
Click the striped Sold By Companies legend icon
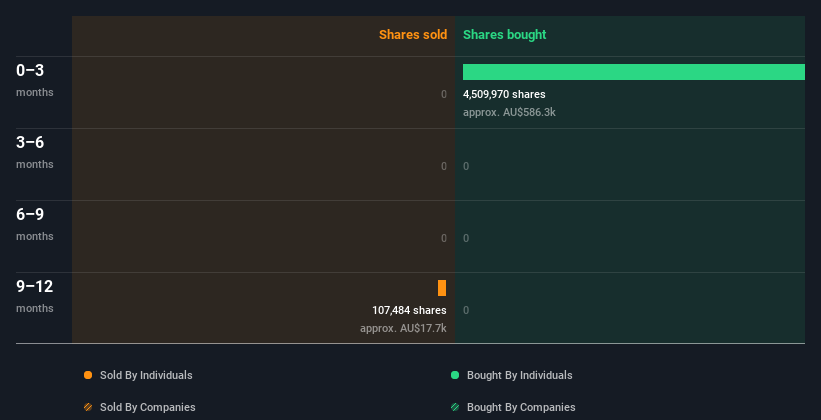coord(88,407)
